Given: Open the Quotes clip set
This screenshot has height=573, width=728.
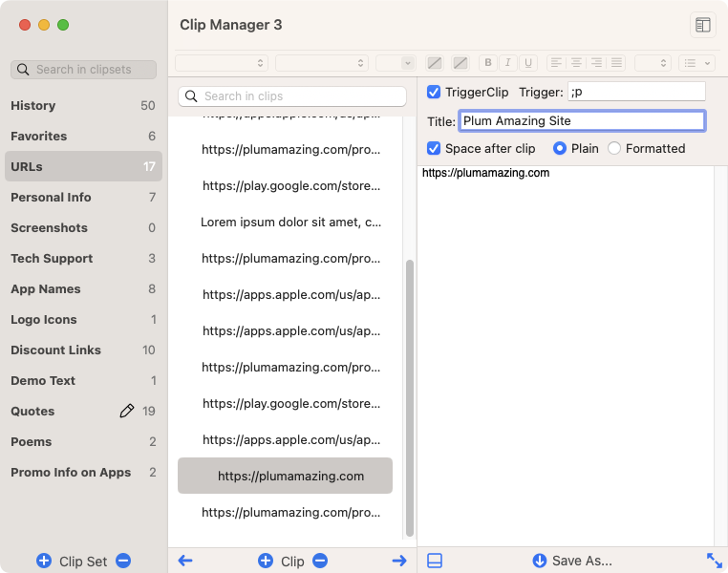Looking at the screenshot, I should coord(83,411).
